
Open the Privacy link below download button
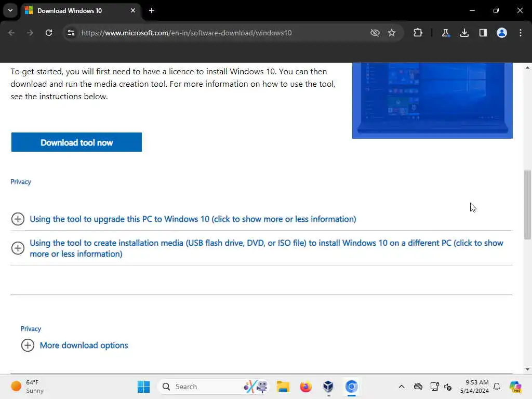(21, 182)
